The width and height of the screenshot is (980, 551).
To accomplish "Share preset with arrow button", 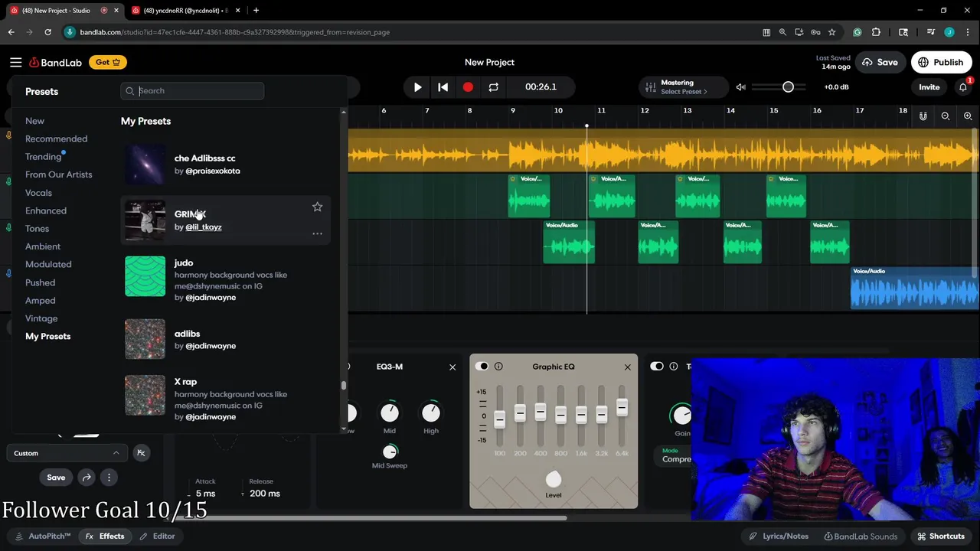I will (87, 478).
